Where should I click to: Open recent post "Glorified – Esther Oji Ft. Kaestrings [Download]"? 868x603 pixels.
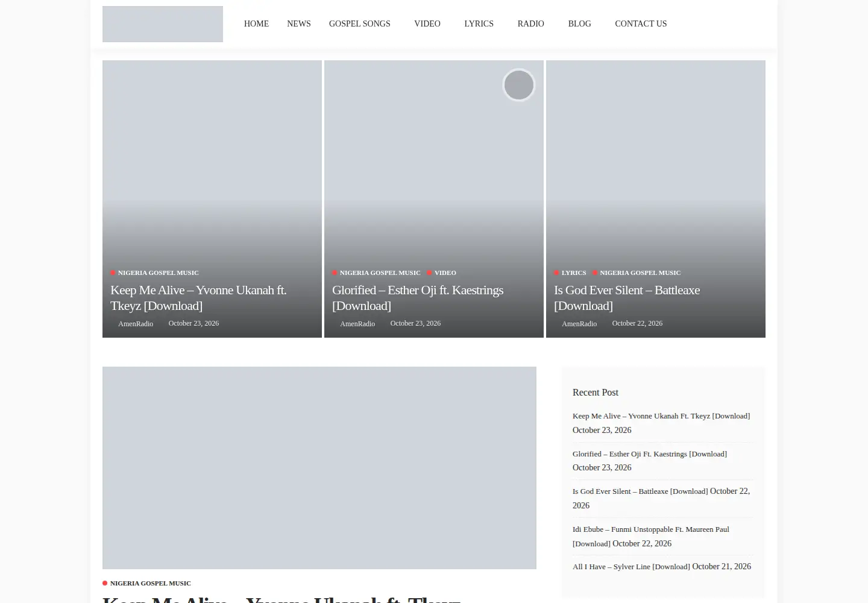(650, 454)
